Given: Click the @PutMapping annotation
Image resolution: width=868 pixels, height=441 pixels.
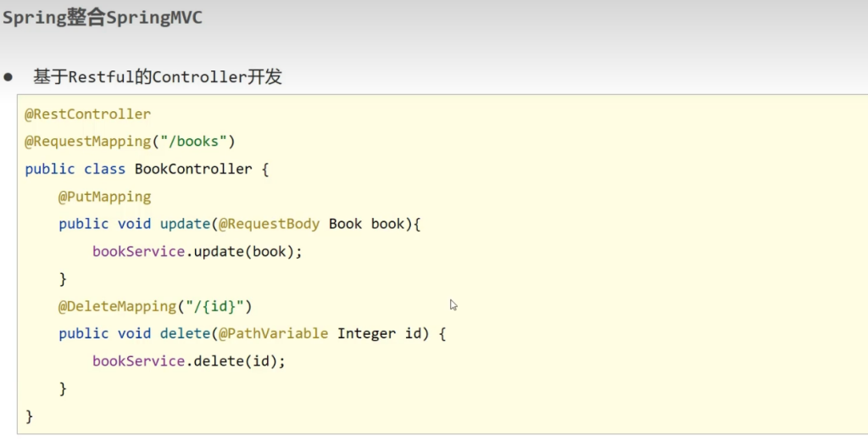Looking at the screenshot, I should pyautogui.click(x=104, y=196).
